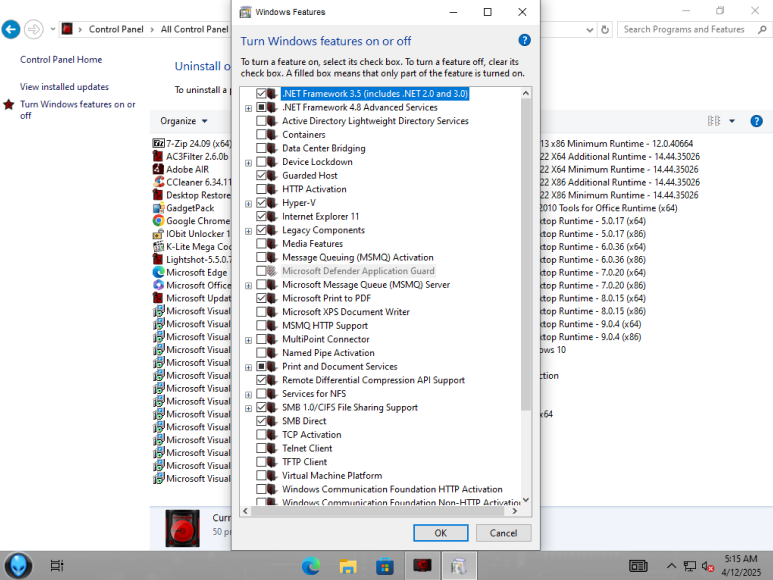
Task: Click the feature list scroll down arrow
Action: click(526, 500)
